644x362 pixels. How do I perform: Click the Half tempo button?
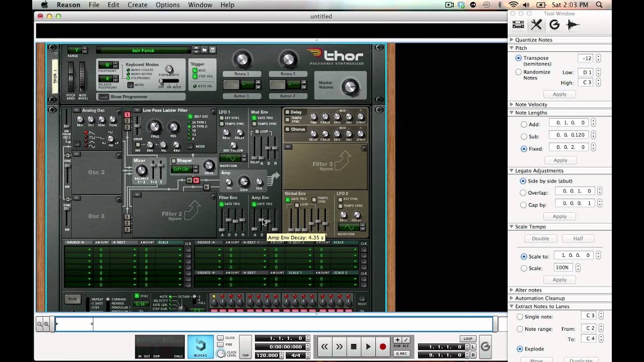point(578,239)
